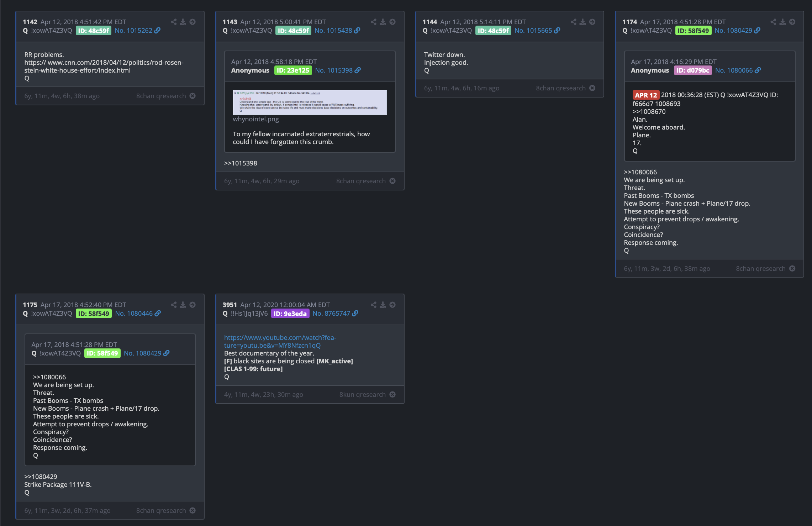Click ID badge 23e125

click(293, 70)
